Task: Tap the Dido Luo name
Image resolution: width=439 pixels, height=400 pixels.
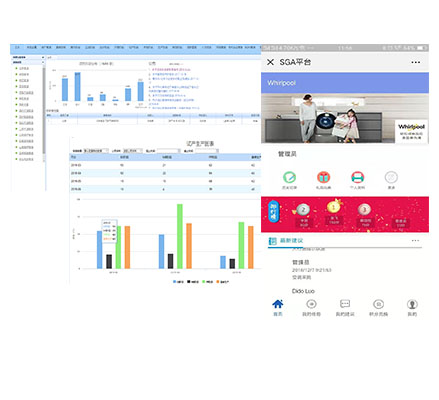Action: tap(303, 291)
